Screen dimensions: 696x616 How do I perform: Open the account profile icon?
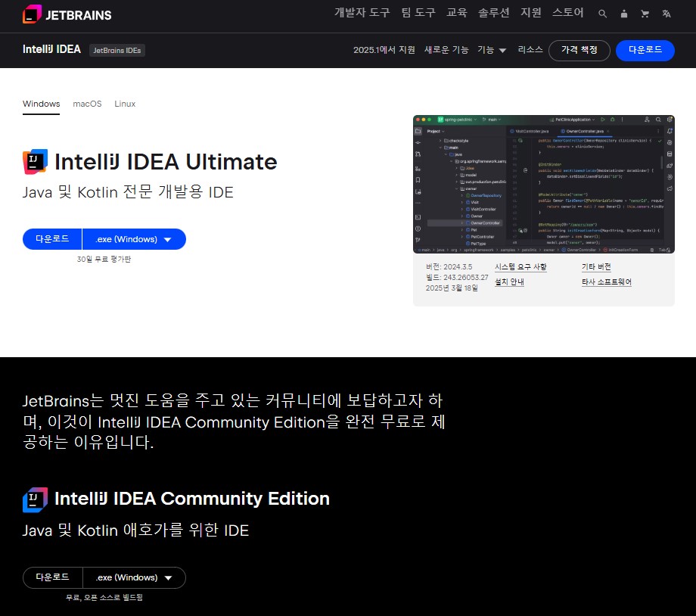(623, 14)
